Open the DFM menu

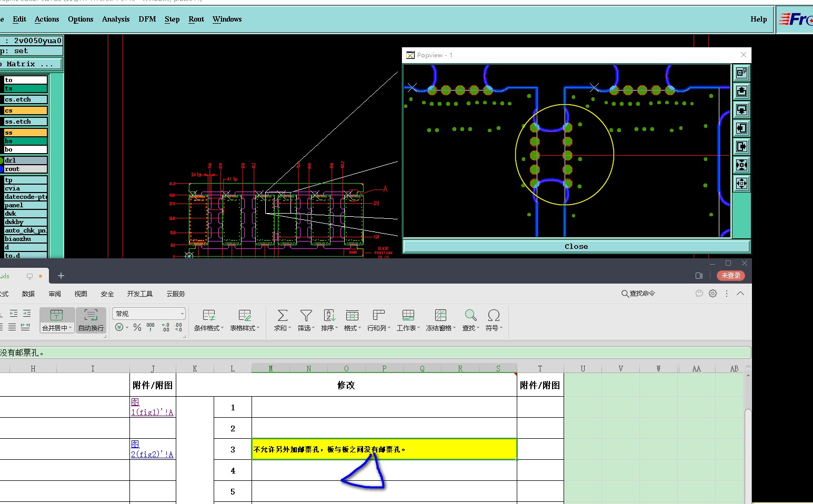147,19
